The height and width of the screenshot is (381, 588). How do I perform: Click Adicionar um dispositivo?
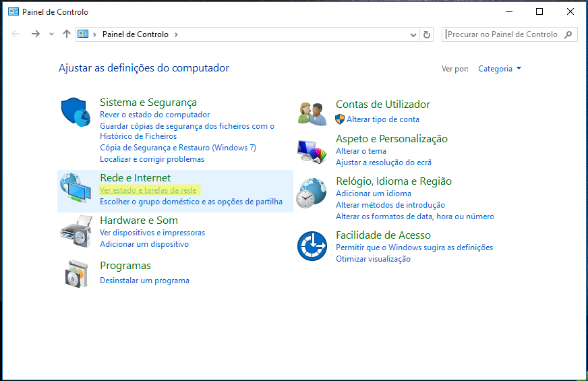pyautogui.click(x=144, y=243)
